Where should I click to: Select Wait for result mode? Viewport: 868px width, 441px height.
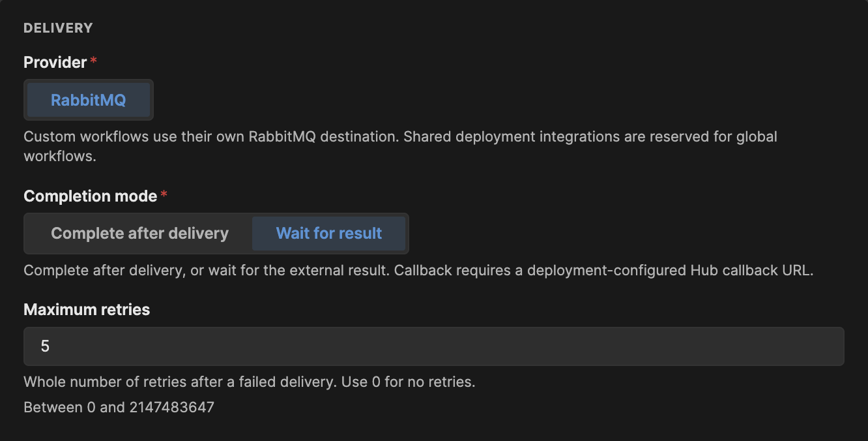point(329,234)
